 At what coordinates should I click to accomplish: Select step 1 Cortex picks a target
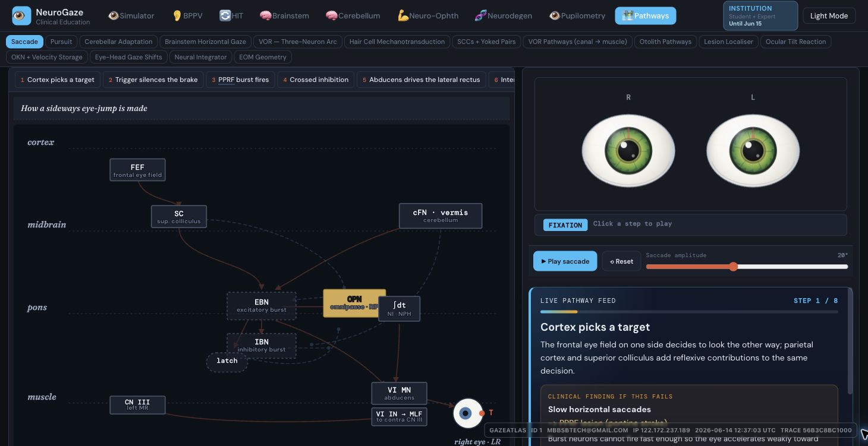(57, 80)
